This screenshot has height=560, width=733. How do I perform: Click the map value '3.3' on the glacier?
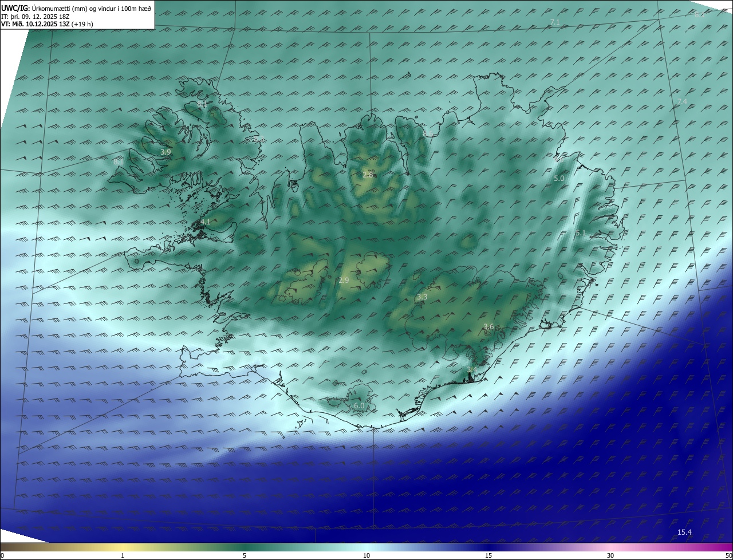tap(422, 297)
